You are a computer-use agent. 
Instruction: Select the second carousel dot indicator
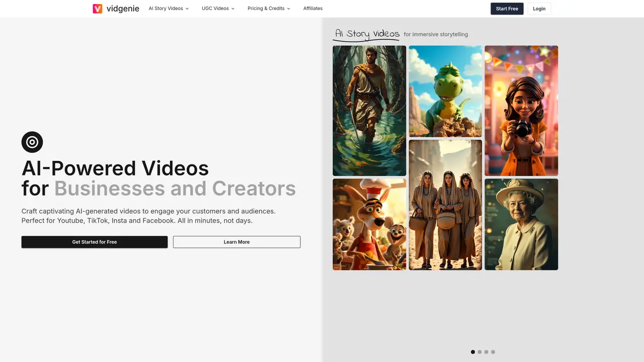coord(479,352)
